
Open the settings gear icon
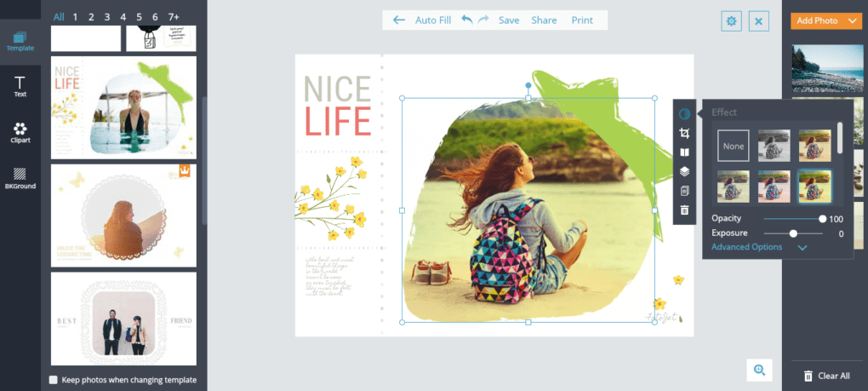coord(731,21)
